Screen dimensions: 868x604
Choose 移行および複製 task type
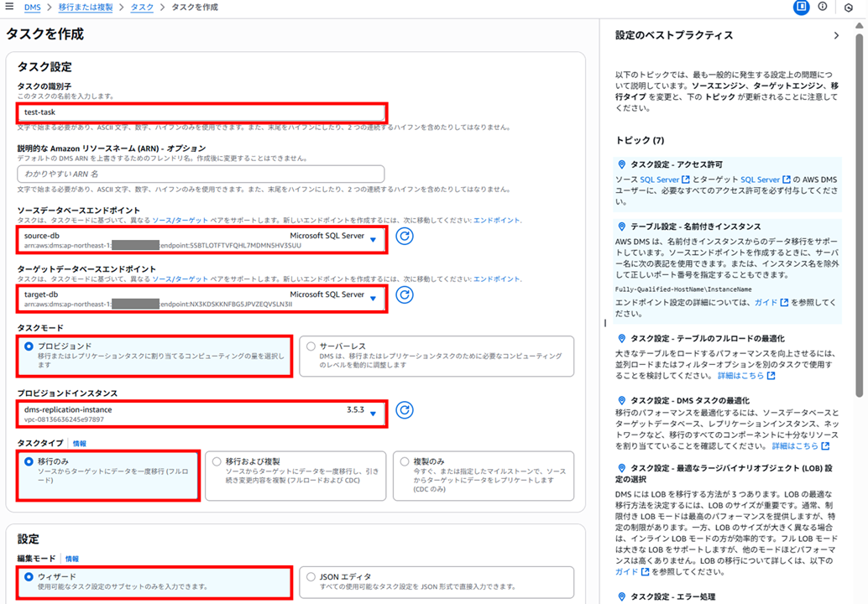pyautogui.click(x=217, y=461)
